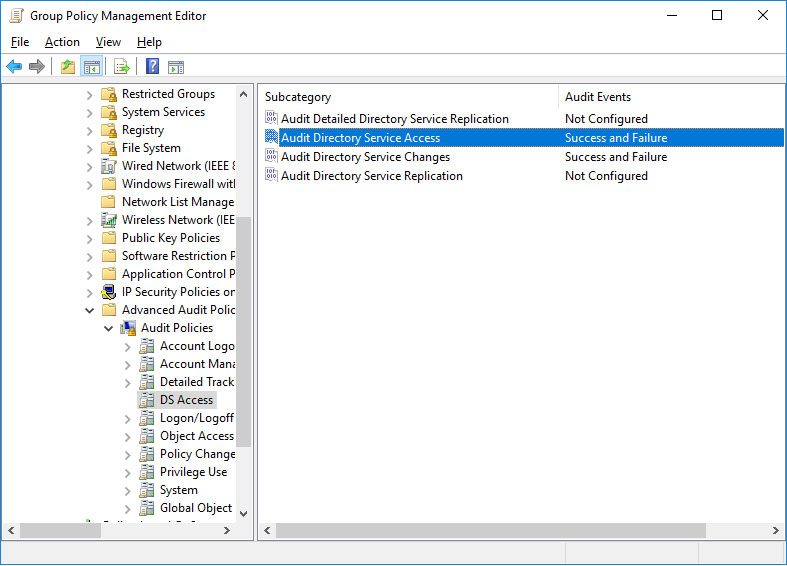
Task: Click the Wireless Network policy icon
Action: pyautogui.click(x=109, y=220)
